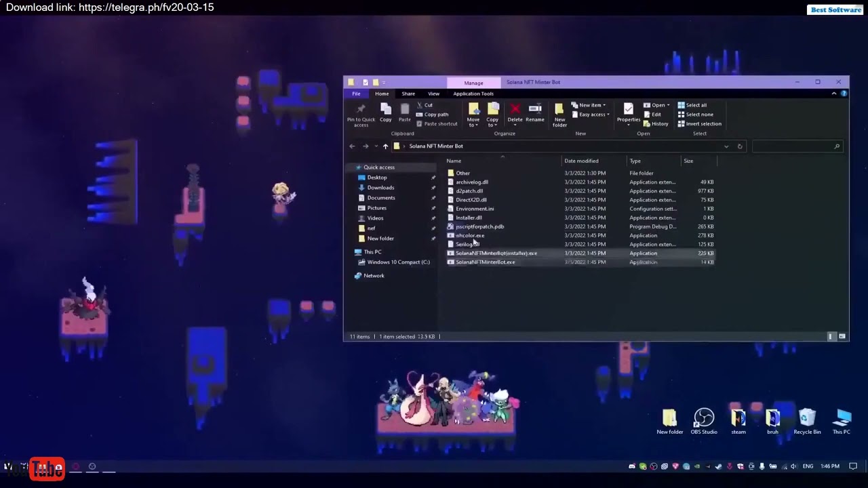The width and height of the screenshot is (868, 488).
Task: Expand address bar history dropdown
Action: pos(726,146)
